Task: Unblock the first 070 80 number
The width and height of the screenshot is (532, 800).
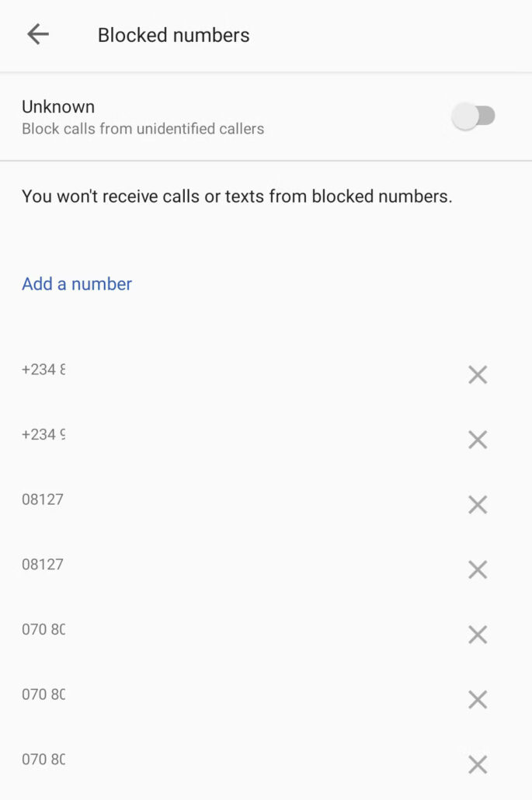Action: click(x=478, y=635)
